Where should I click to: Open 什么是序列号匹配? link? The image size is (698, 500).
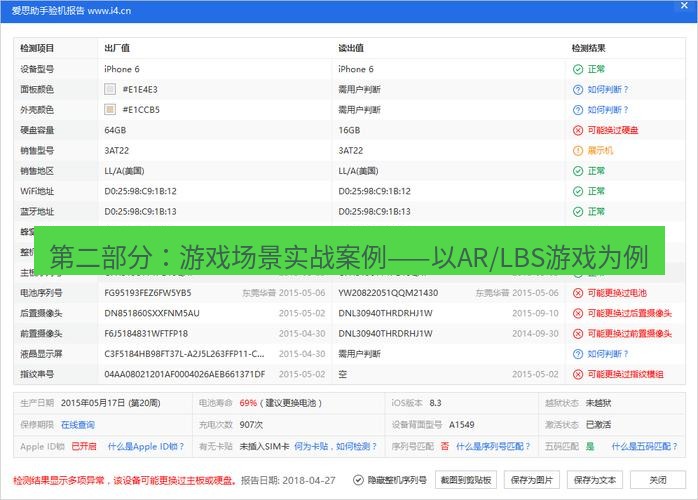[493, 446]
